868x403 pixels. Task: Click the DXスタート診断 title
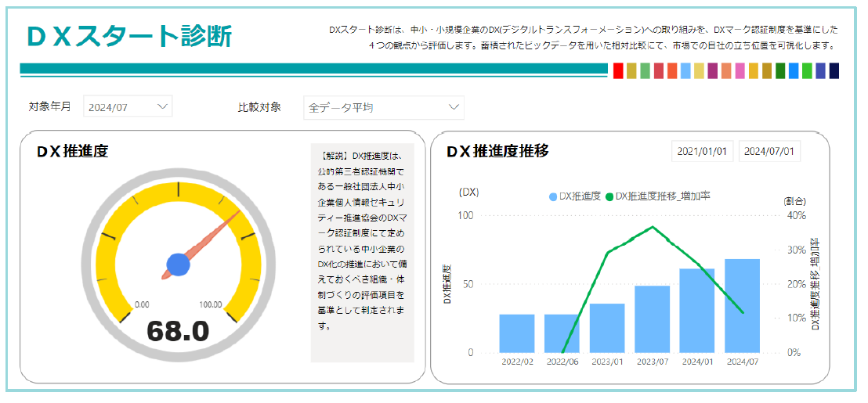pos(128,36)
